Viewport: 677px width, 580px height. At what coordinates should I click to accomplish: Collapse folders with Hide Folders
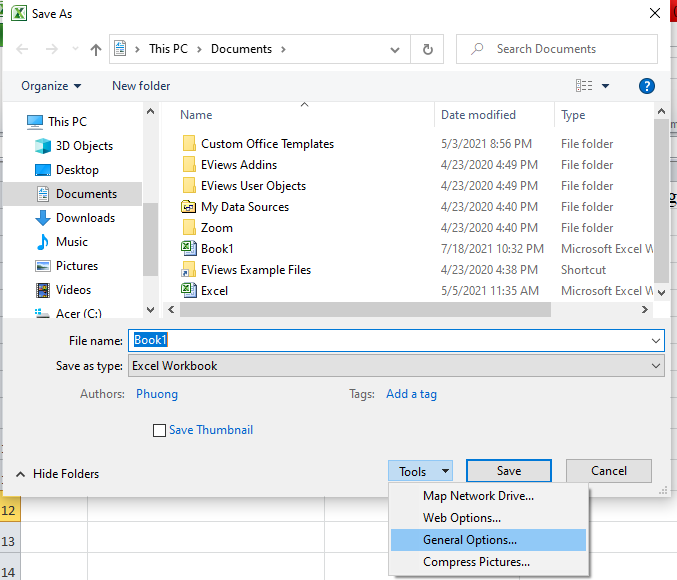coord(58,474)
